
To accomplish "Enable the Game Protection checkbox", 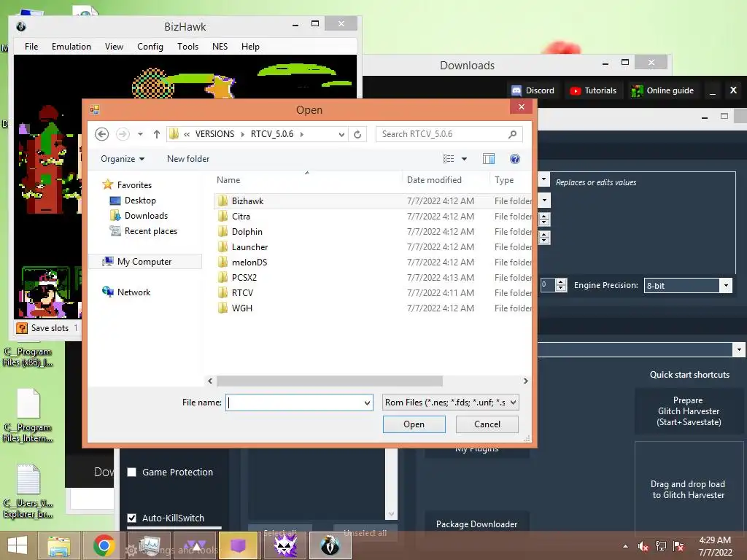I will [132, 472].
